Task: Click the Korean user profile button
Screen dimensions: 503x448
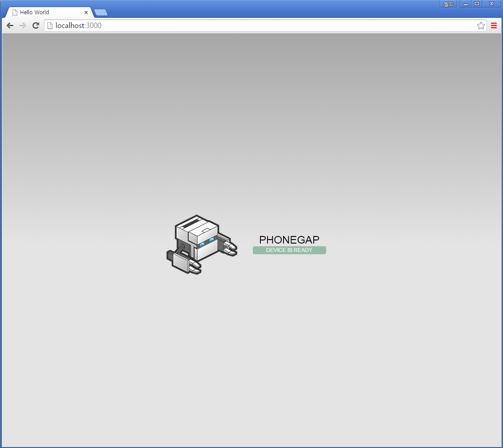Action: click(448, 4)
